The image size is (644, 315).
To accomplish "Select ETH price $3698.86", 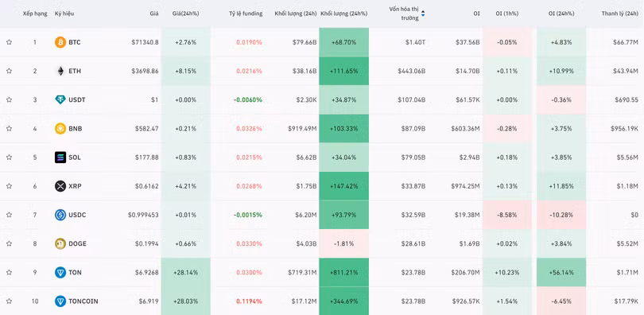I will pyautogui.click(x=145, y=71).
